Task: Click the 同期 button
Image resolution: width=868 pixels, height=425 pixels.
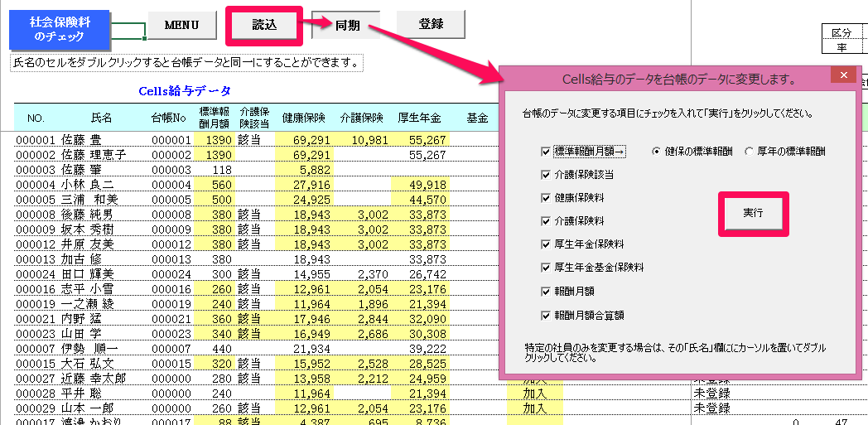Action: 346,26
